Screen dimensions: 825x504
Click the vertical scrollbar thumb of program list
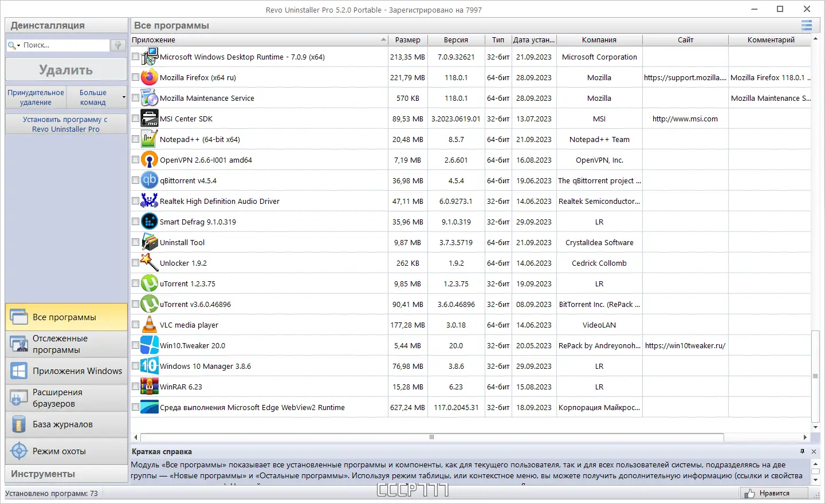(815, 376)
